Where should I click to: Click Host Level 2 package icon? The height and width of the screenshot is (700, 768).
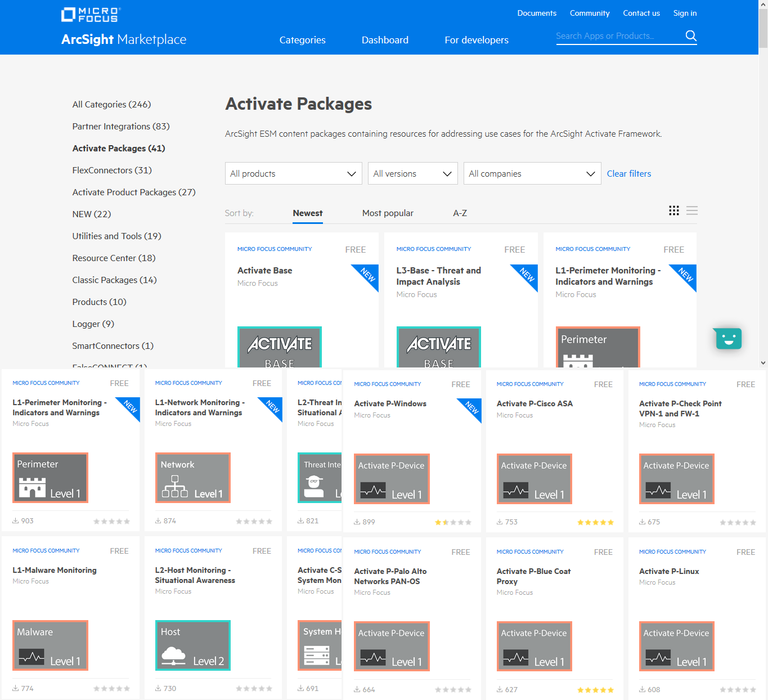193,645
